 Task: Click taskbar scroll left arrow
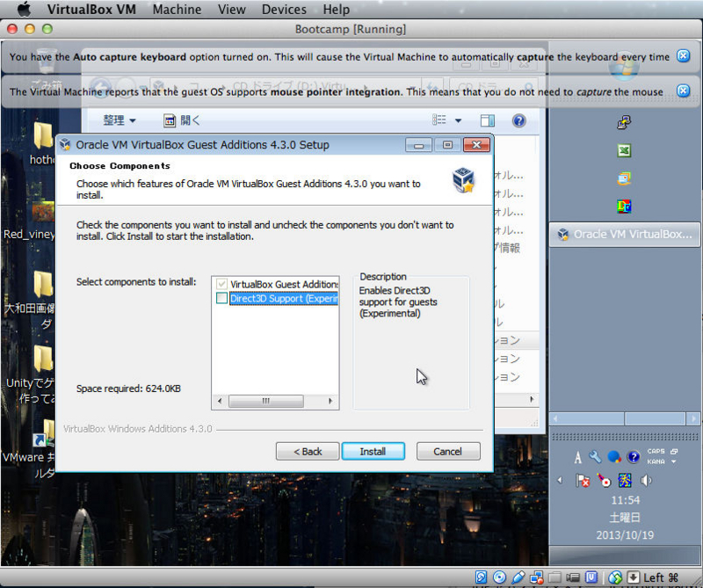pyautogui.click(x=556, y=419)
